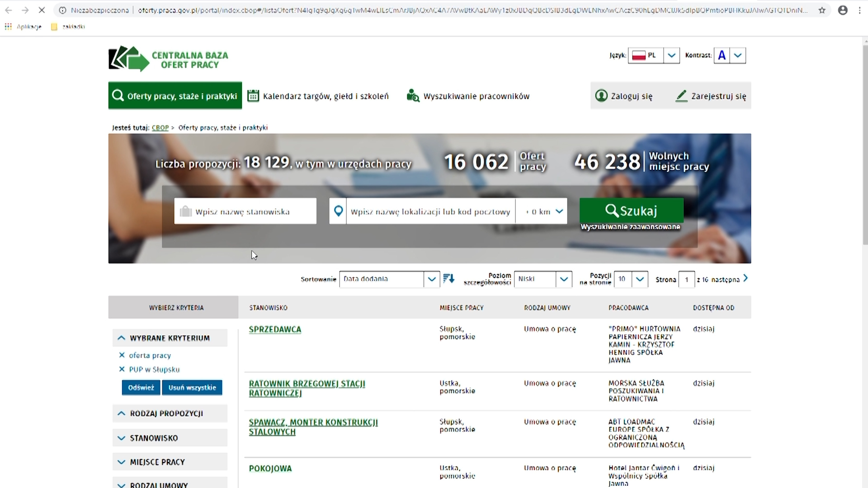Open 'SPAWACZ, MONTER KONSTRUKCJI STALOWYCH' offer
Image resolution: width=868 pixels, height=488 pixels.
pyautogui.click(x=313, y=427)
